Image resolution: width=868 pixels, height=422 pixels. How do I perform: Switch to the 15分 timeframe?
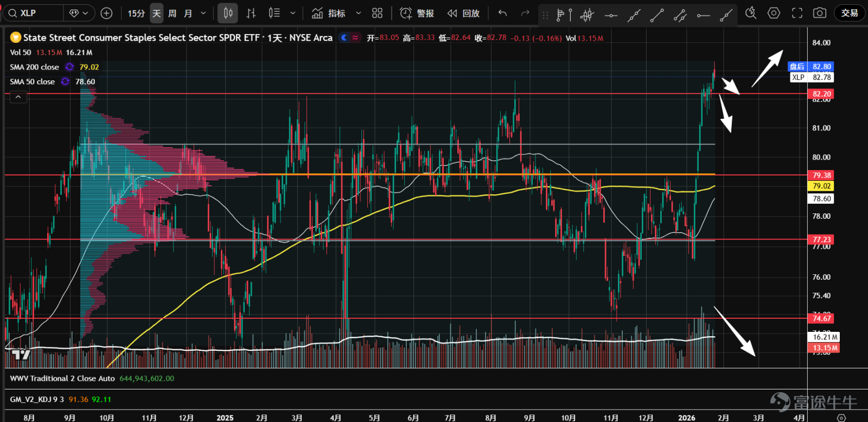[136, 13]
